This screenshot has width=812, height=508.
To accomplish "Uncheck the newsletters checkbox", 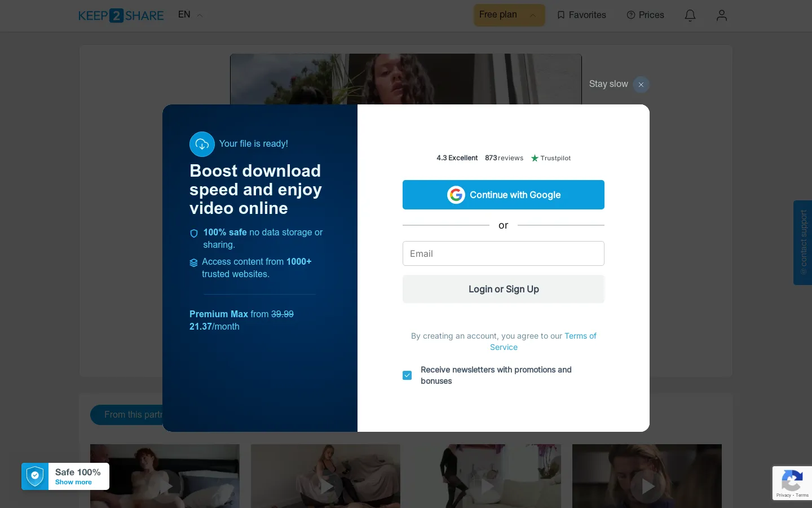I will coord(407,375).
